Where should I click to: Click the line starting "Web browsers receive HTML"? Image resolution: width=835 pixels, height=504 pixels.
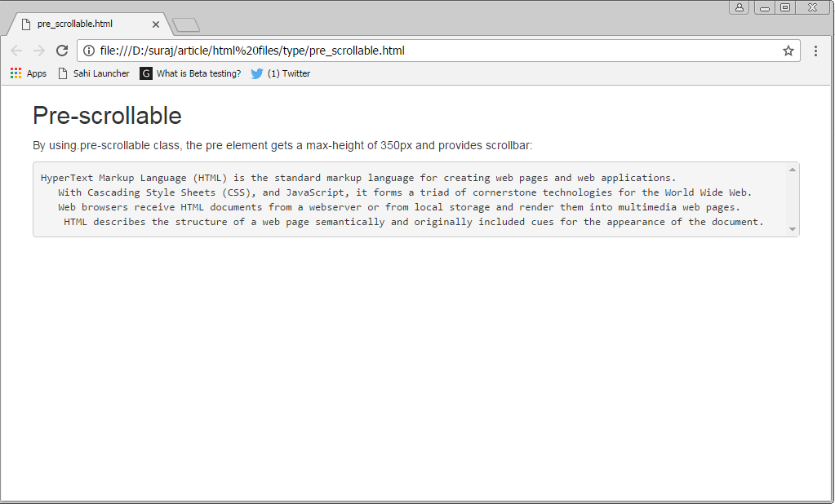point(399,207)
